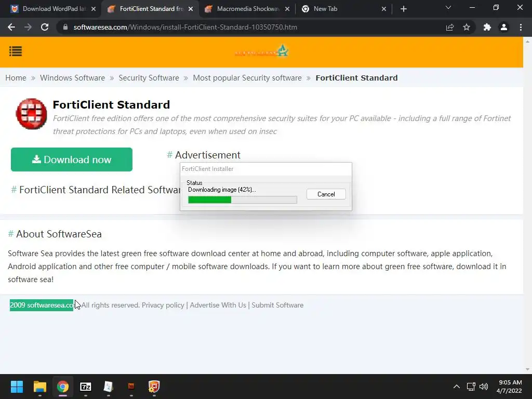Click the green Download now button
This screenshot has width=532, height=399.
[72, 159]
